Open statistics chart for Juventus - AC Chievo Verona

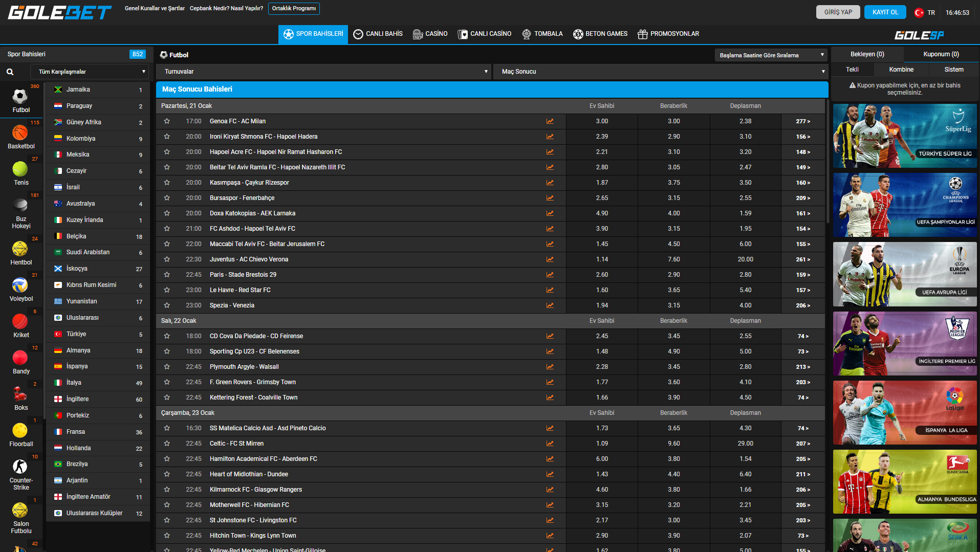coord(550,259)
